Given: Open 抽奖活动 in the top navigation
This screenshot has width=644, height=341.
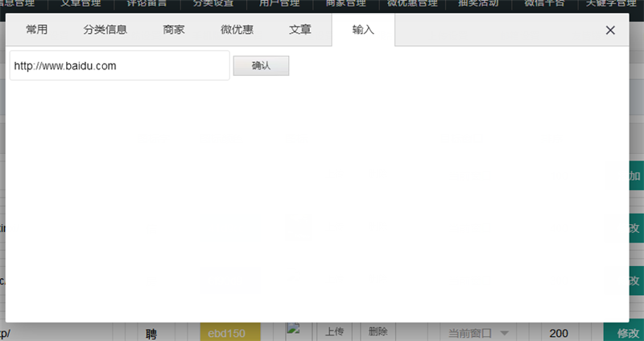Looking at the screenshot, I should click(477, 4).
